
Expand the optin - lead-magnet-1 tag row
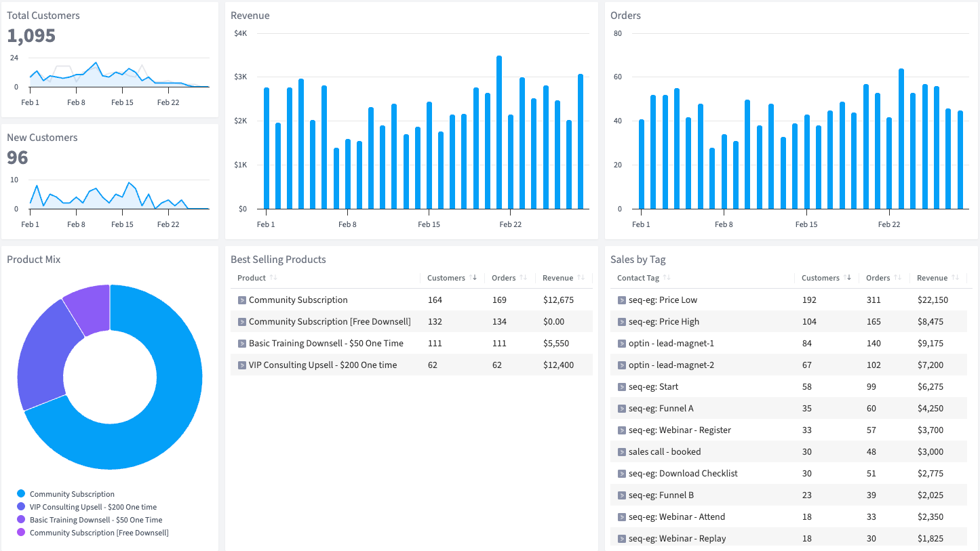(x=621, y=344)
